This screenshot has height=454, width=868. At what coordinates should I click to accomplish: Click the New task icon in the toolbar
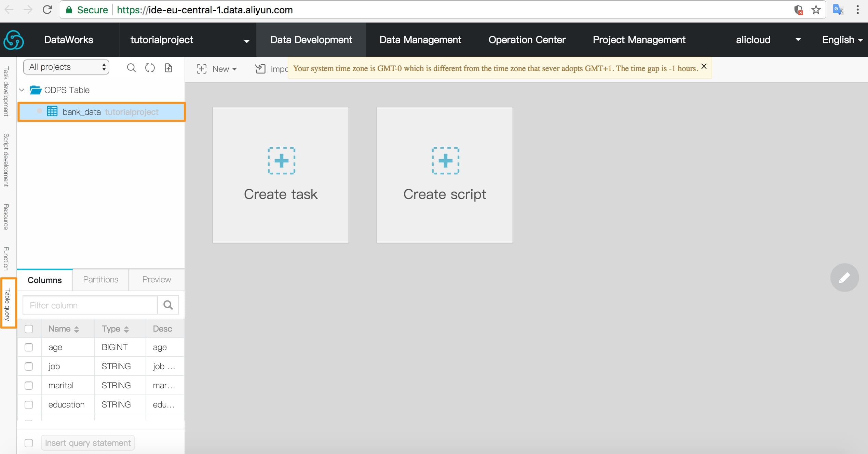202,69
